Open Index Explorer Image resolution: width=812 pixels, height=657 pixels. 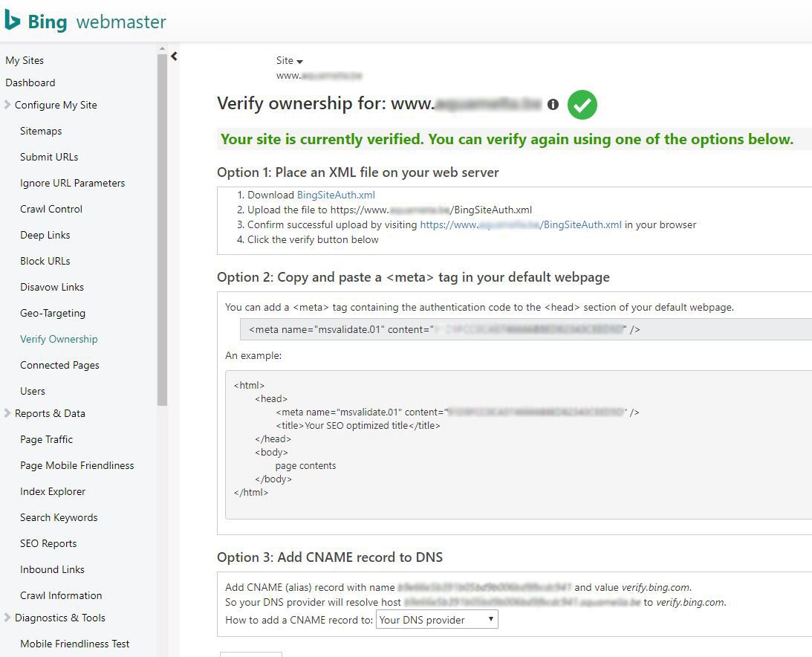[x=53, y=491]
